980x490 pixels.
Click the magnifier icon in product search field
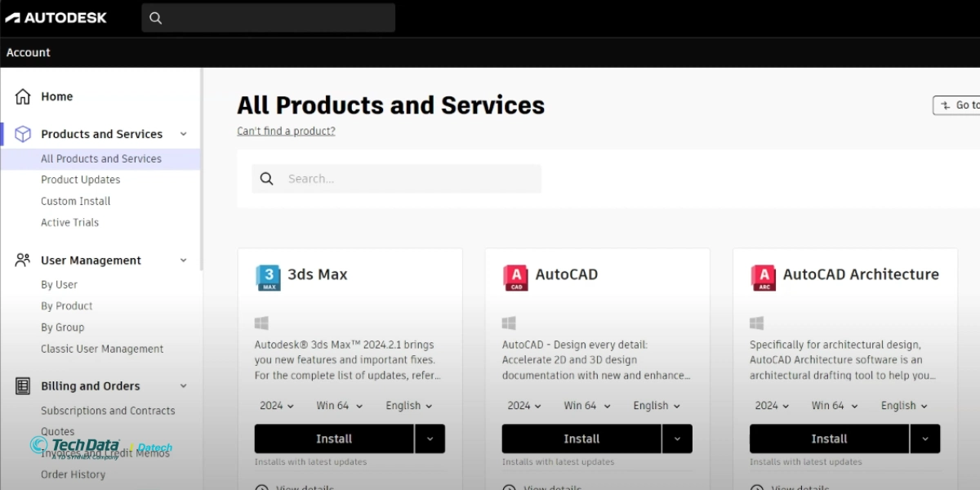pyautogui.click(x=266, y=179)
